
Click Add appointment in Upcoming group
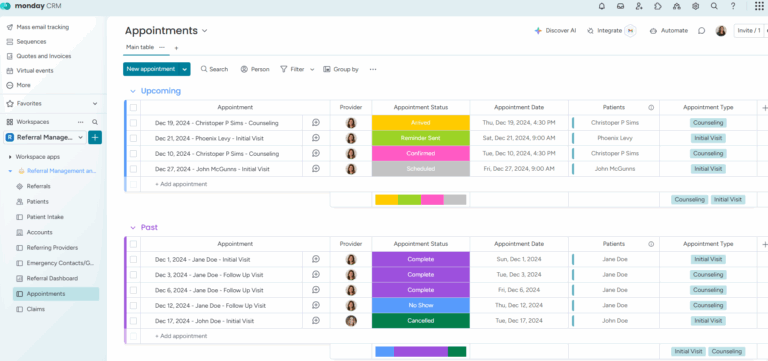(x=181, y=184)
